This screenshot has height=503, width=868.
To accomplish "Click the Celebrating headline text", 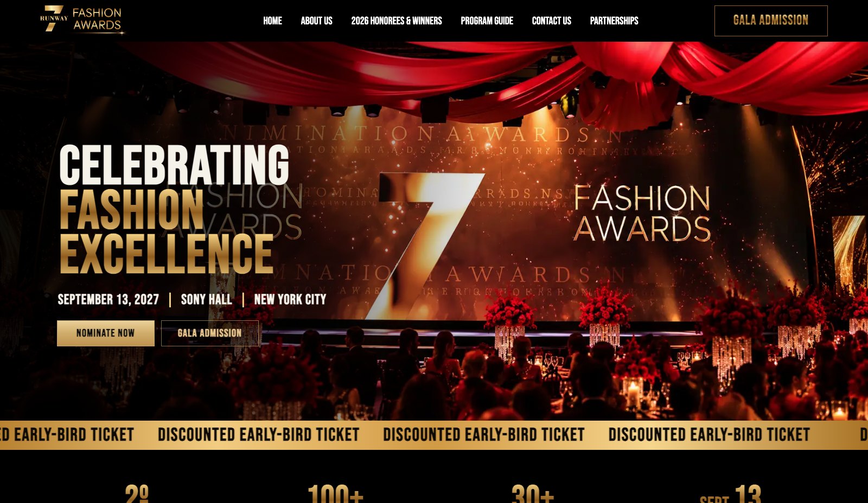I will 174,165.
